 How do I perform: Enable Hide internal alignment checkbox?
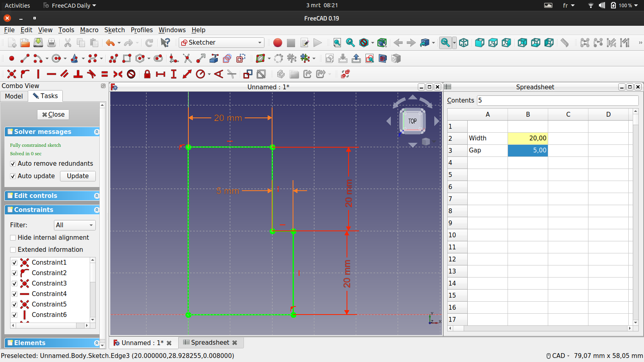click(13, 238)
